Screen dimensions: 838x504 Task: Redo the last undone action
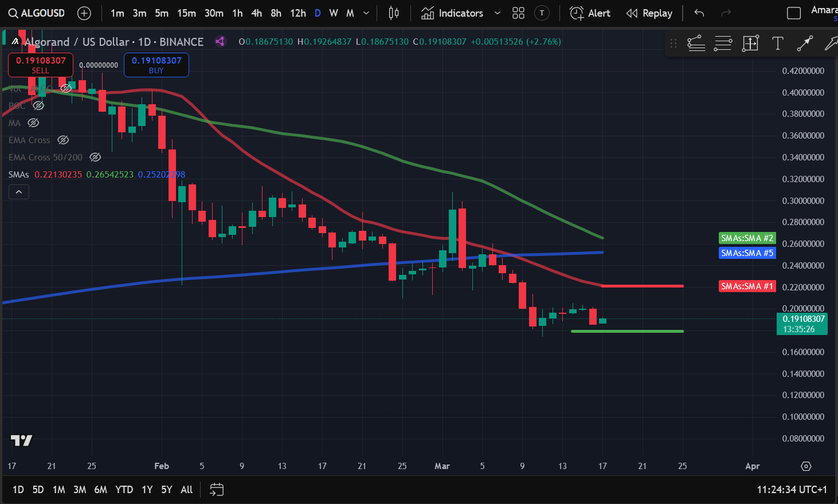click(726, 13)
